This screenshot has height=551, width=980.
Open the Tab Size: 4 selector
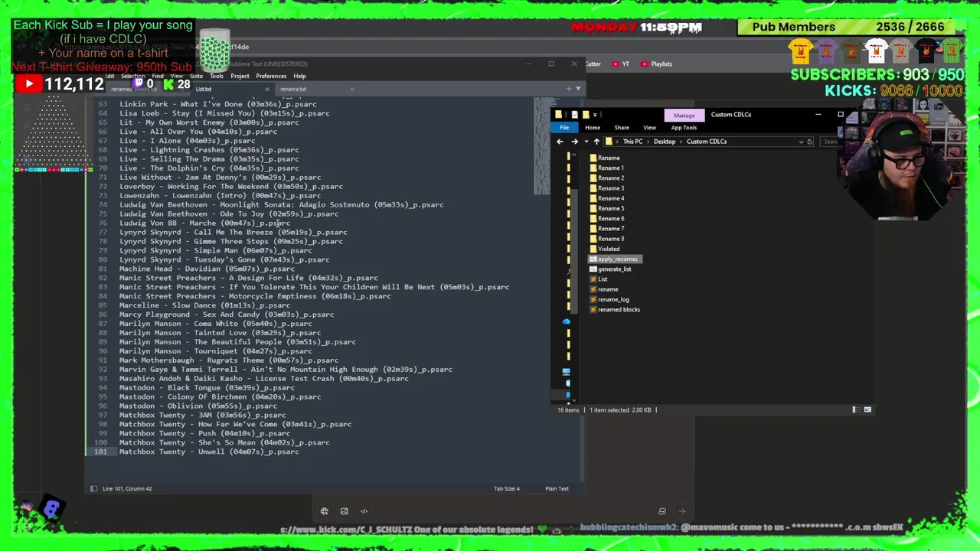tap(507, 488)
